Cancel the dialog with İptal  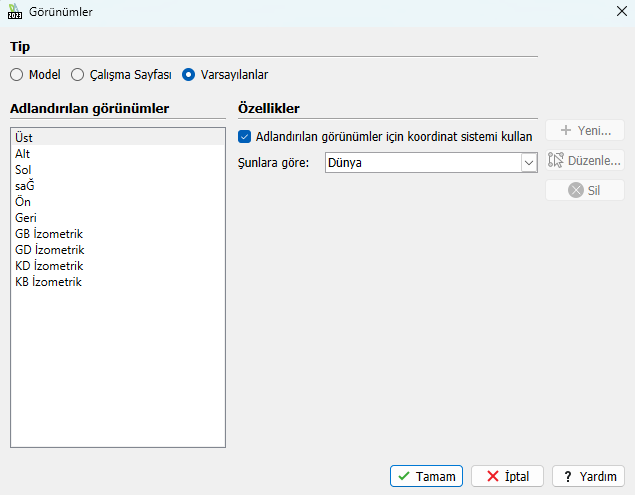(x=507, y=476)
